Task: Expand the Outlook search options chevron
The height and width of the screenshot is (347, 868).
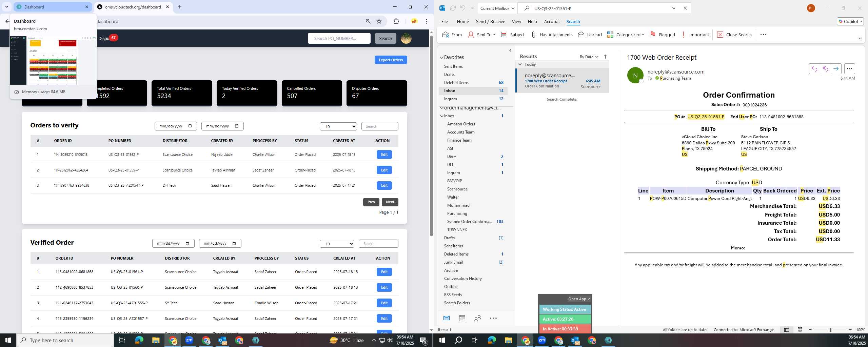Action: click(674, 8)
